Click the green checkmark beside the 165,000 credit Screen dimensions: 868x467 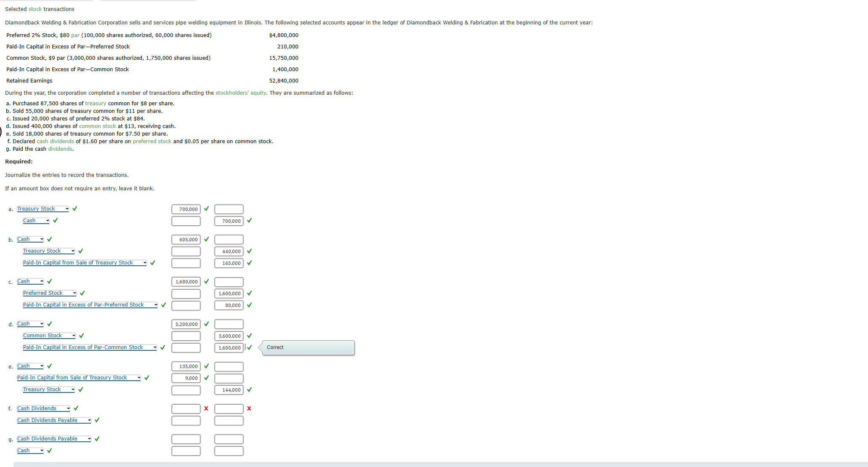tap(250, 263)
